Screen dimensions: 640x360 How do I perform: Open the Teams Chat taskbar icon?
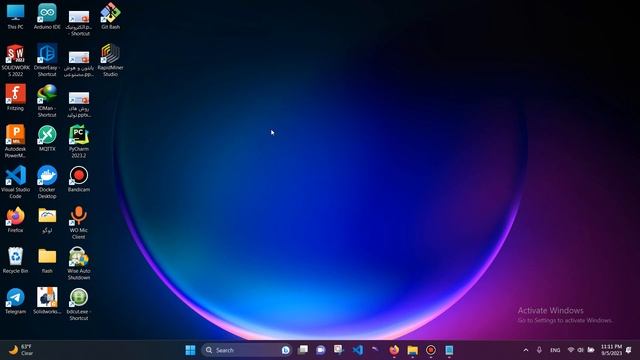click(320, 350)
